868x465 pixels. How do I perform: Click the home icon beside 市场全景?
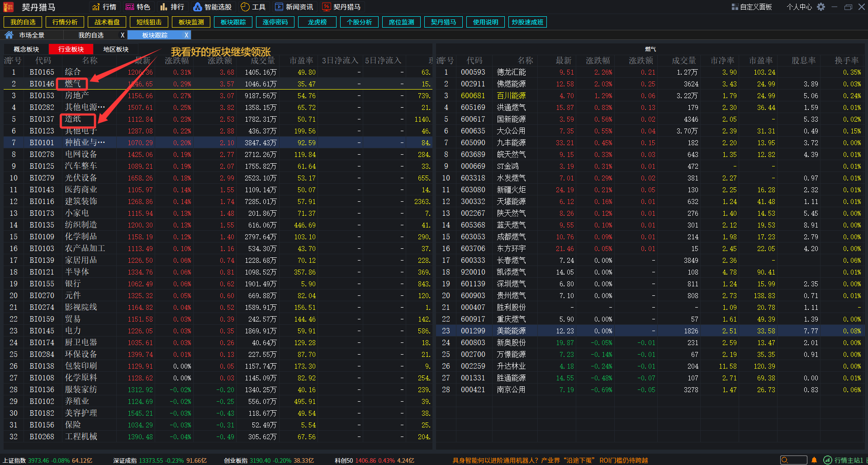tap(9, 35)
